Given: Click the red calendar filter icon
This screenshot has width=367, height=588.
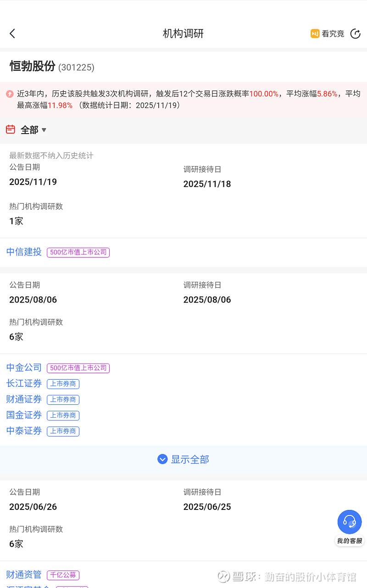Looking at the screenshot, I should tap(11, 129).
